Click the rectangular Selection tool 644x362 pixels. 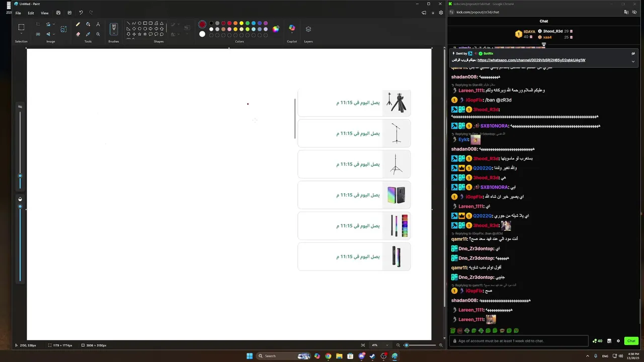pyautogui.click(x=21, y=27)
